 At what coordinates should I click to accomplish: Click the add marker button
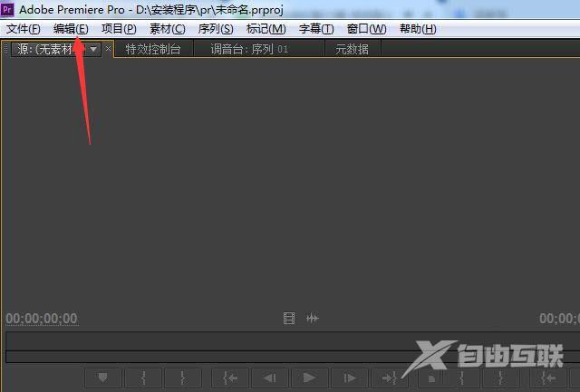pos(102,378)
